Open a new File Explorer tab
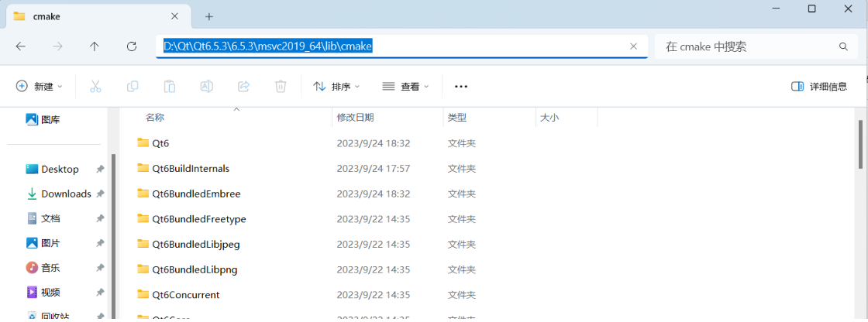 point(208,16)
